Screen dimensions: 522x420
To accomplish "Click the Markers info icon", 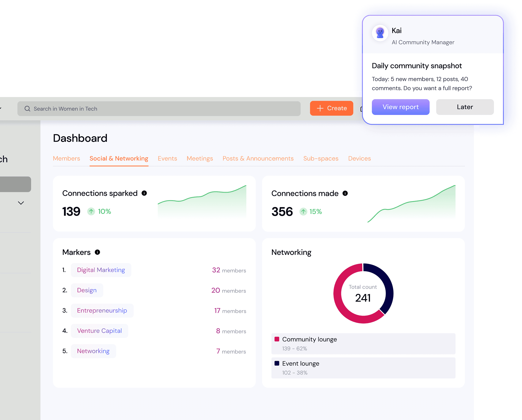I will point(97,252).
